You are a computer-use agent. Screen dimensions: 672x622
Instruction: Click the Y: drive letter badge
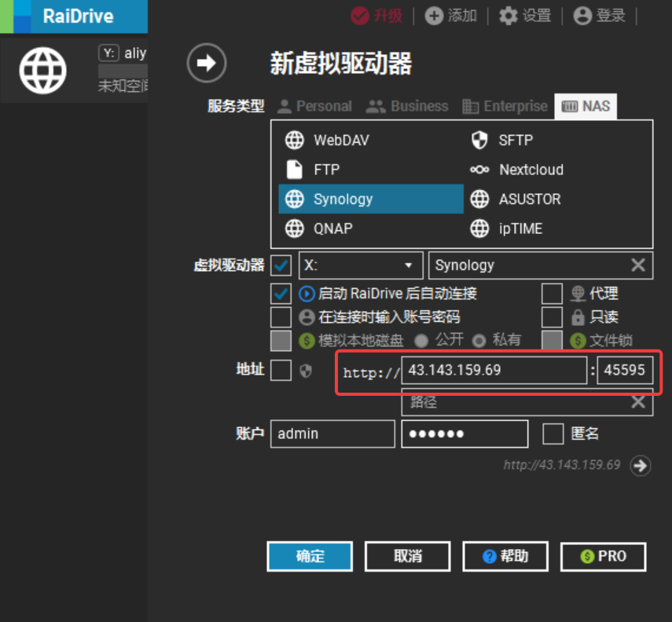[108, 53]
